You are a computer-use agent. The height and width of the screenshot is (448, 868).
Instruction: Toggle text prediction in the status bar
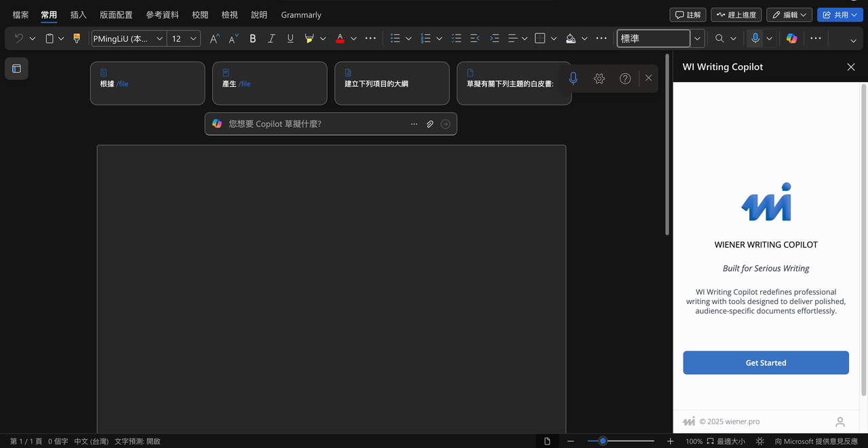[138, 441]
